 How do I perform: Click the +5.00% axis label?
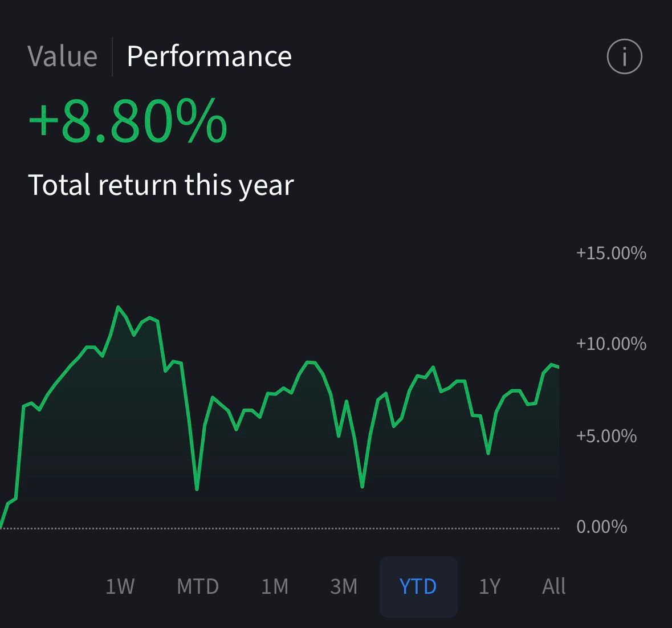coord(606,436)
